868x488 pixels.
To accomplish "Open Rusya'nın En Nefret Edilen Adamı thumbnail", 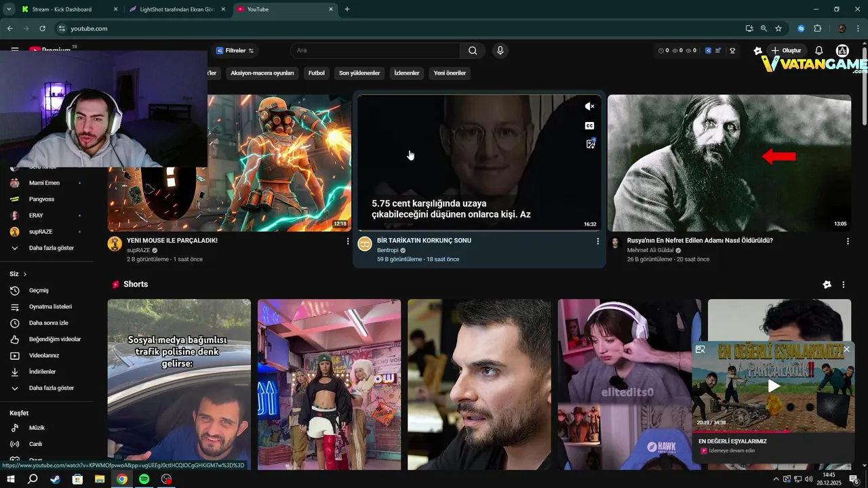I will pyautogui.click(x=729, y=163).
